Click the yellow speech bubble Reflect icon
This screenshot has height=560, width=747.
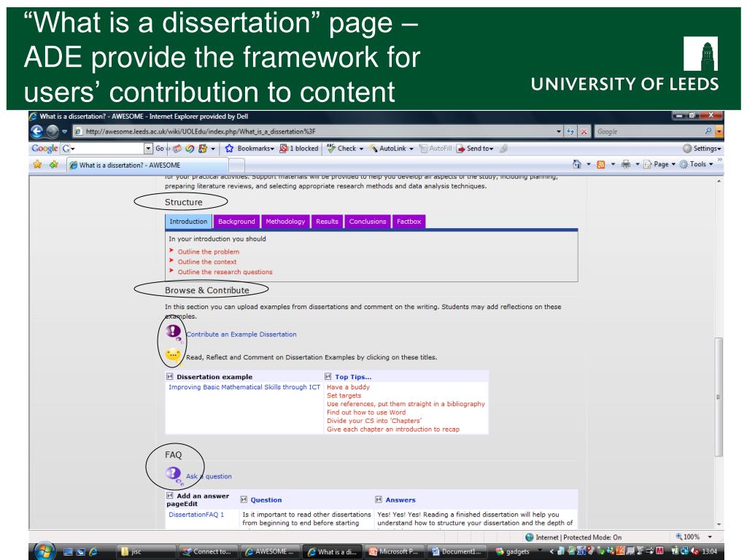[174, 356]
